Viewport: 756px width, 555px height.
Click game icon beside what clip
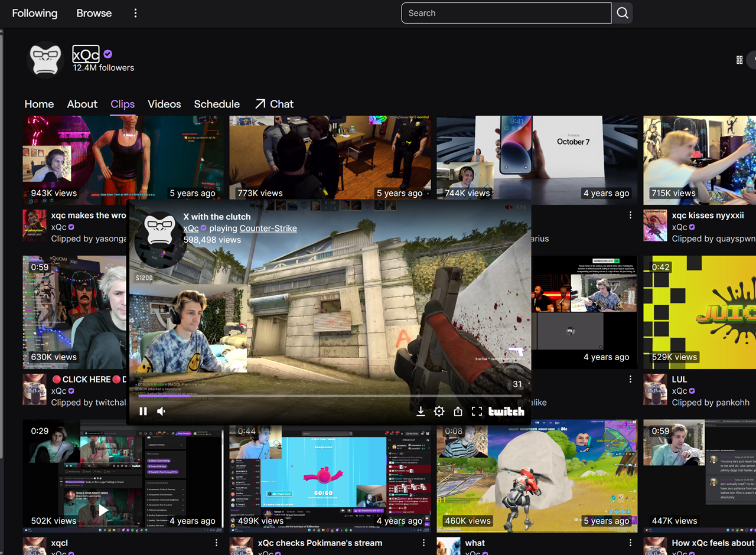click(x=448, y=546)
